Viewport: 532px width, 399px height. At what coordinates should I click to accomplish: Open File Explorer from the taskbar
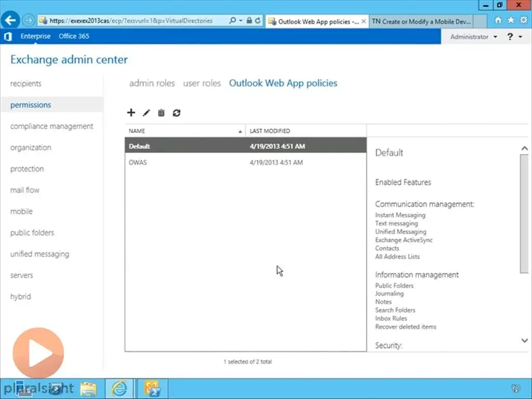88,389
